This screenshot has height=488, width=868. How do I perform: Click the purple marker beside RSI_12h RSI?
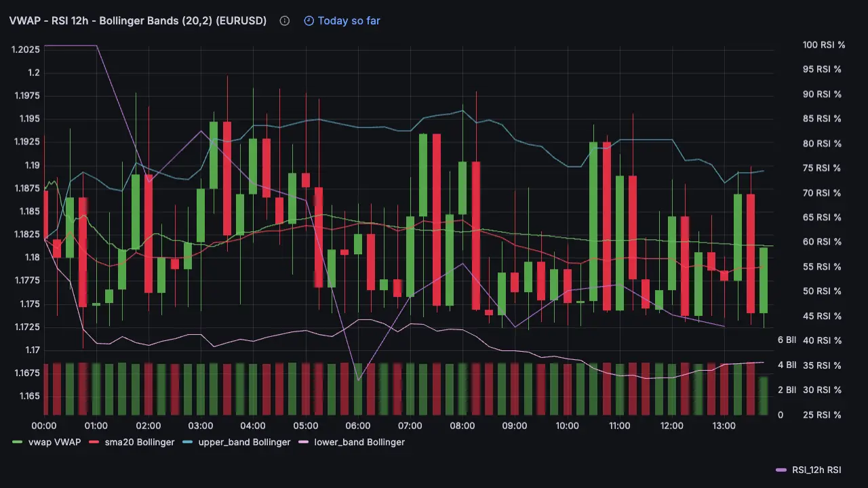pyautogui.click(x=780, y=470)
